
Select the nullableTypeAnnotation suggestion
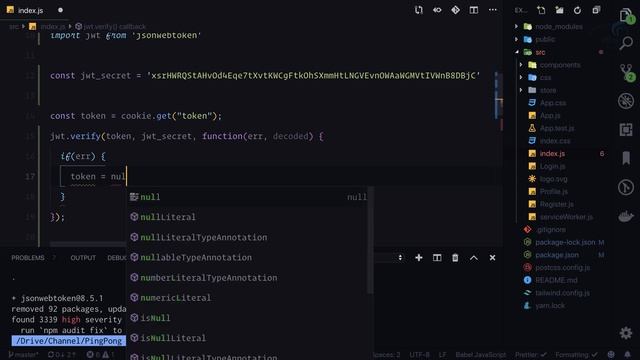[247, 258]
